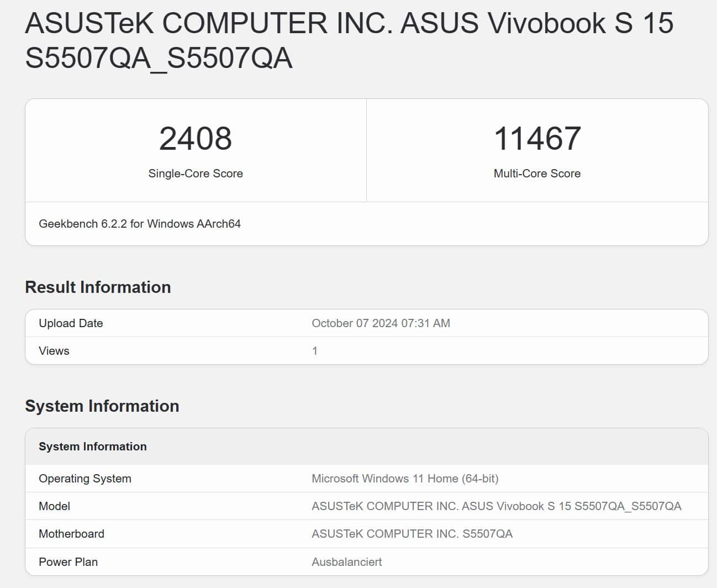Click the Model value ASUS Vivobook S 15 S5507QA_S5507QA

pos(496,506)
